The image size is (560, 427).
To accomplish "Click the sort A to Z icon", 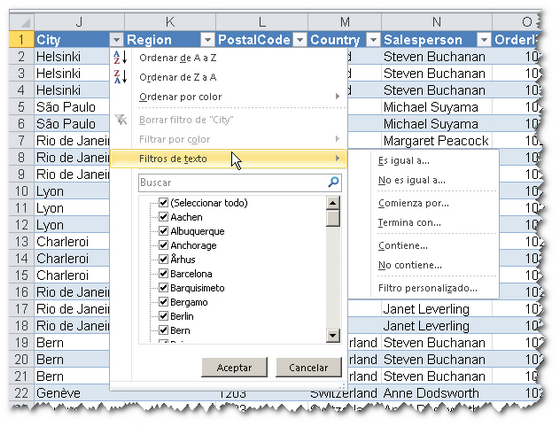I will [x=120, y=57].
